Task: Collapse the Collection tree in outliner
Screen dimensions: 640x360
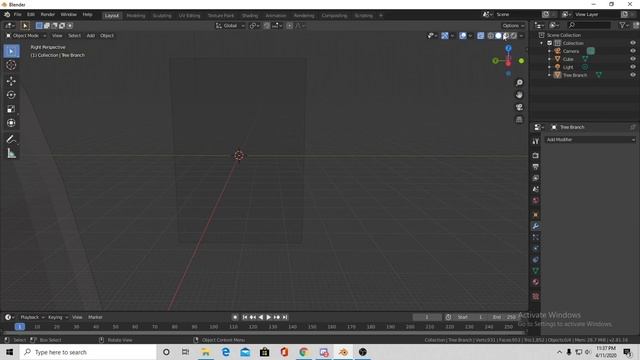Action: 542,43
